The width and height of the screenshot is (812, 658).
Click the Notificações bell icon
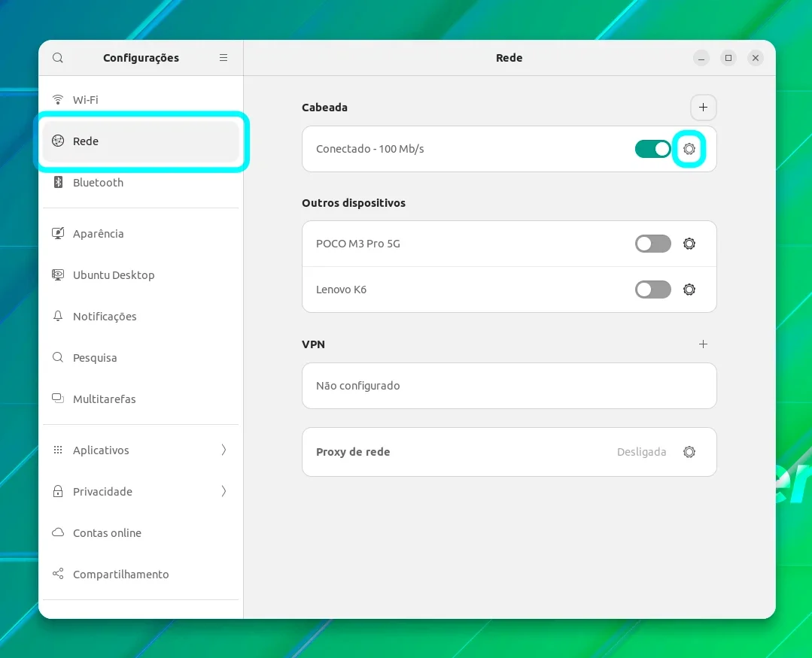point(58,316)
